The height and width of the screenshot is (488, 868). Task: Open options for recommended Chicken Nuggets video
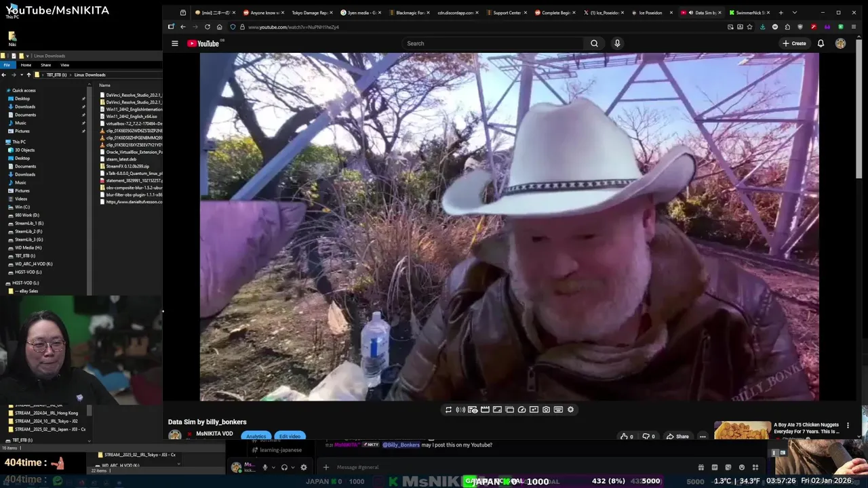coord(848,426)
